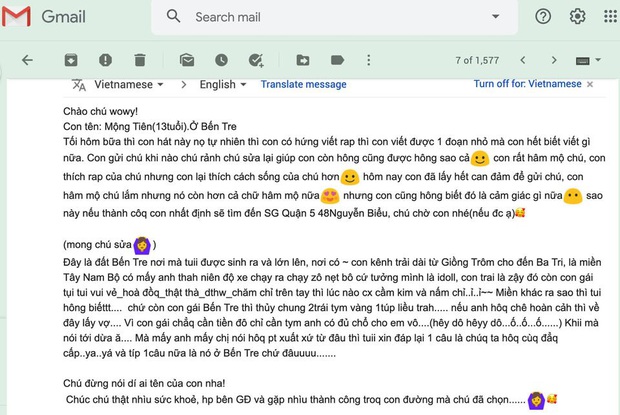The height and width of the screenshot is (415, 620).
Task: Click the '7 of 1,577' counter
Action: click(x=477, y=60)
